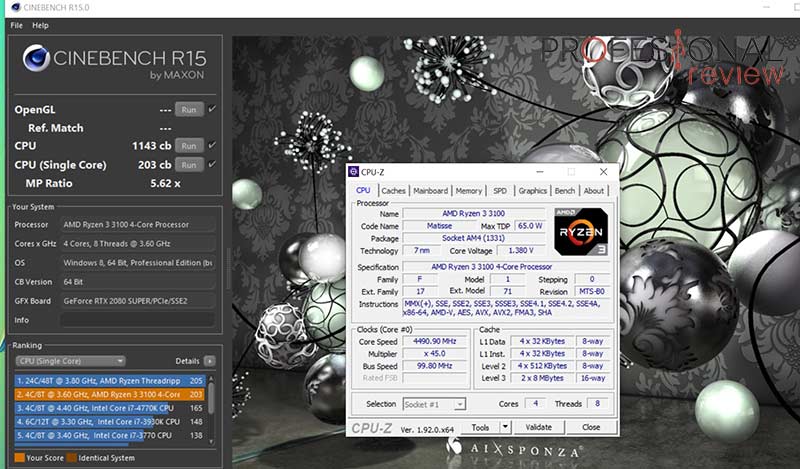Switch to the Memory tab in CPU-Z
This screenshot has width=800, height=469.
click(468, 190)
